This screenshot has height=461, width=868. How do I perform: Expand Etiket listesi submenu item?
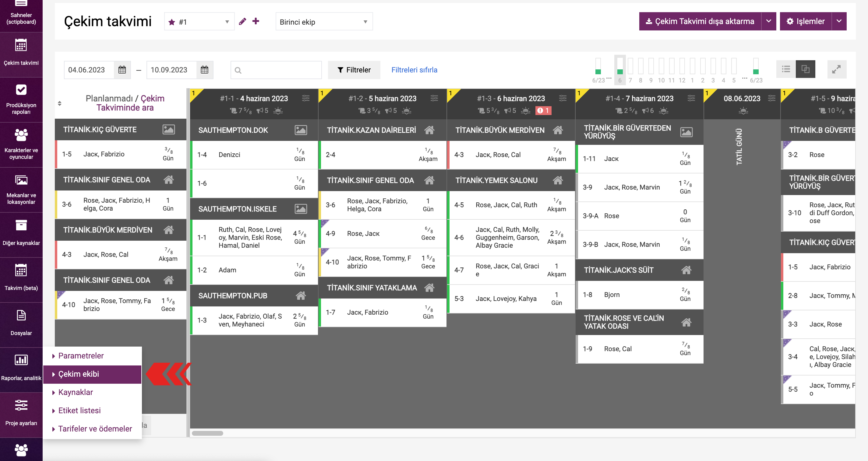coord(92,410)
